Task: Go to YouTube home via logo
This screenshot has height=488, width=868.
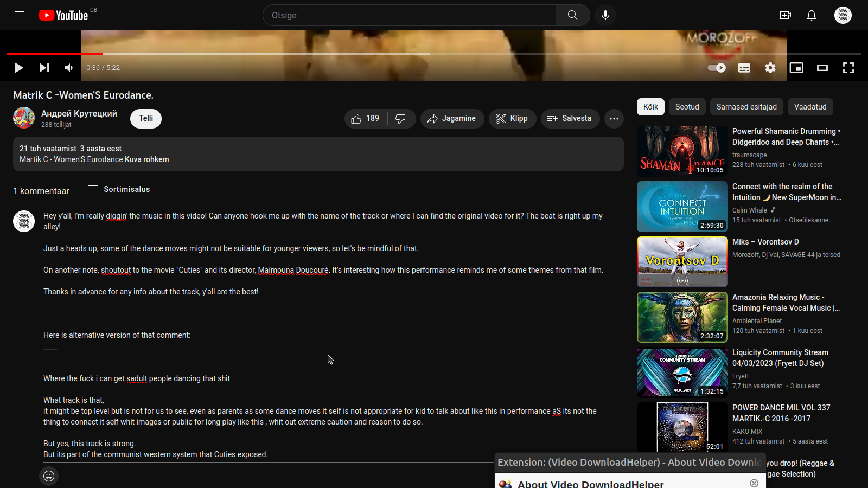Action: point(63,15)
